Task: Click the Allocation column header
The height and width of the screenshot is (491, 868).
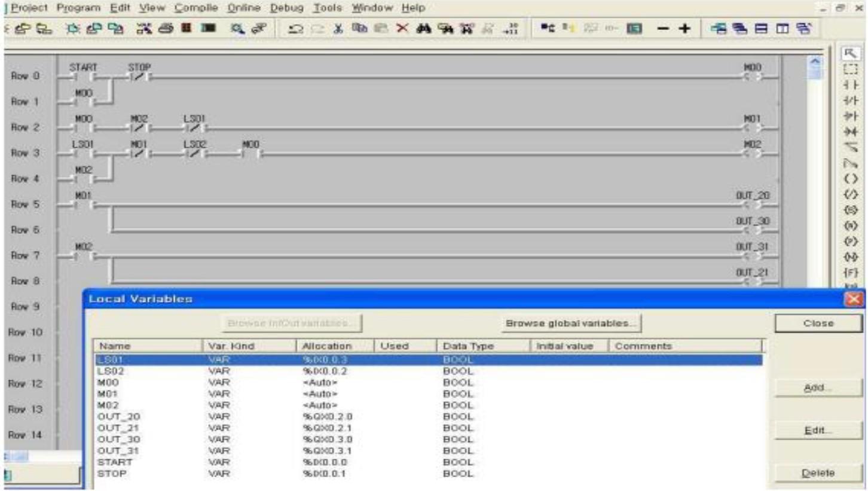Action: pos(335,346)
